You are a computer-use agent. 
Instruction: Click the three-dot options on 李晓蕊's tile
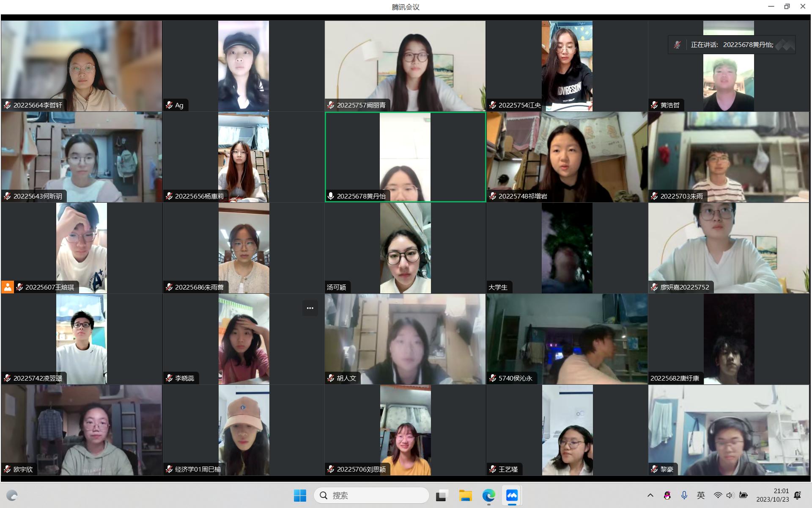(310, 308)
